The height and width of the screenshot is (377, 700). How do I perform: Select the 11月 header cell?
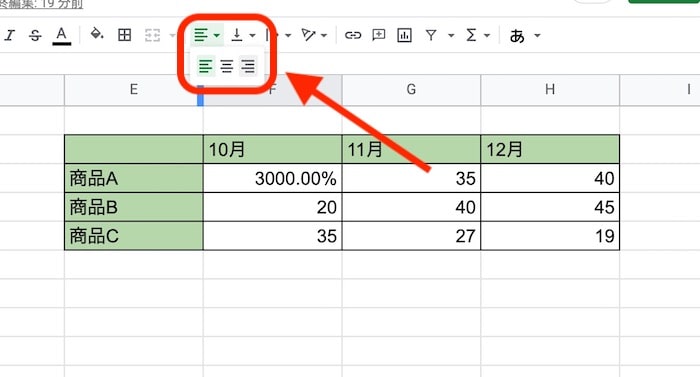tap(411, 149)
